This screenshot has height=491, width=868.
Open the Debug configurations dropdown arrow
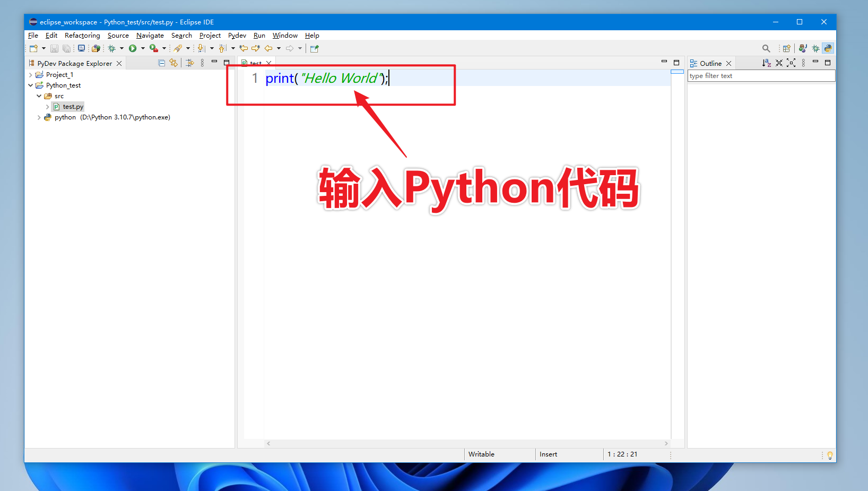(121, 48)
